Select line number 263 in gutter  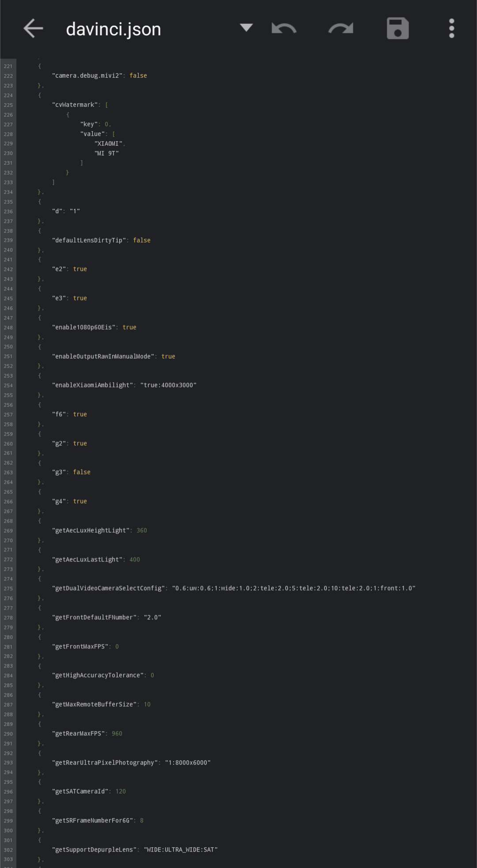coord(8,472)
